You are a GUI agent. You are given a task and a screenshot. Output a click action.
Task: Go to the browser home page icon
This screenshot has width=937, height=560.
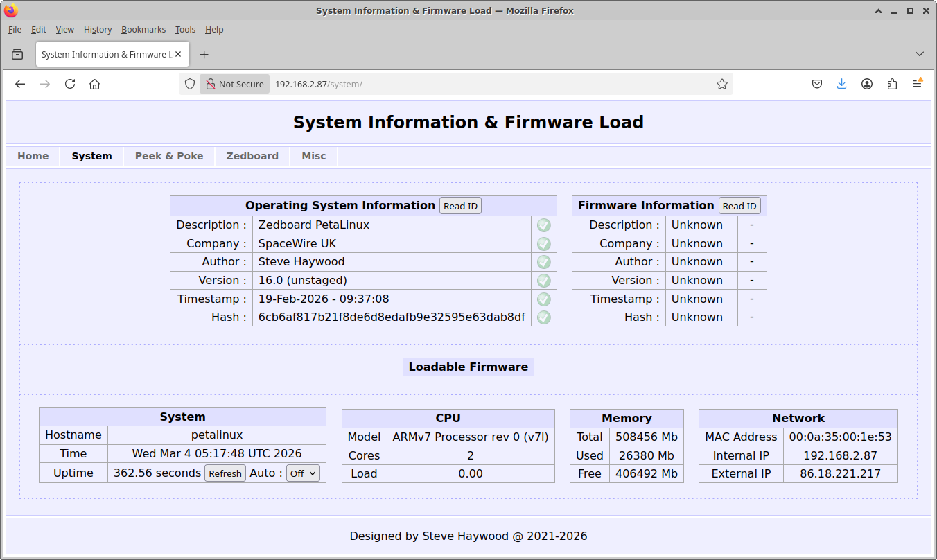click(x=95, y=84)
